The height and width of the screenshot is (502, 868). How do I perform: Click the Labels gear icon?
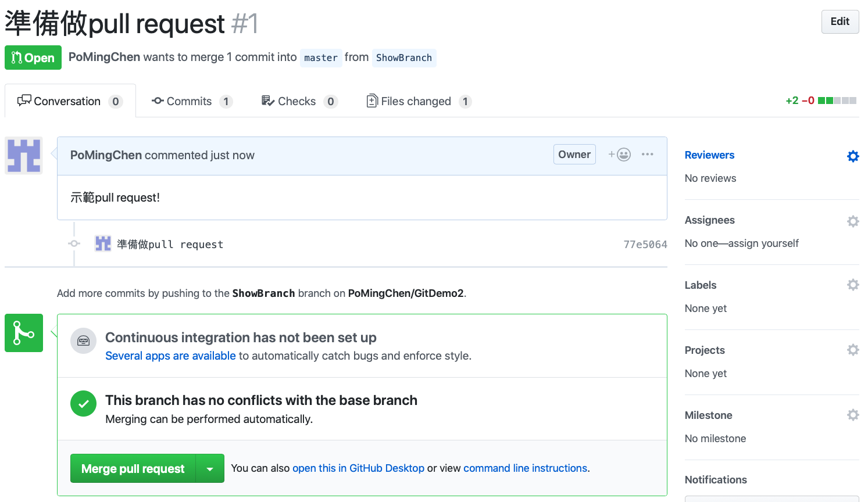(x=852, y=285)
